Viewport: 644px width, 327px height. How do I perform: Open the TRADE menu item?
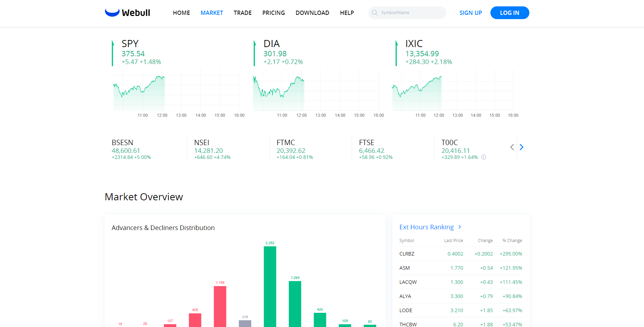(243, 13)
